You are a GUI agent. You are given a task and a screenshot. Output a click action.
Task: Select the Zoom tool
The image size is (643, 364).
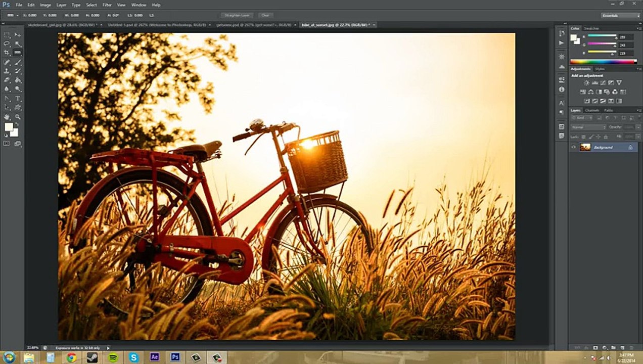pyautogui.click(x=18, y=117)
